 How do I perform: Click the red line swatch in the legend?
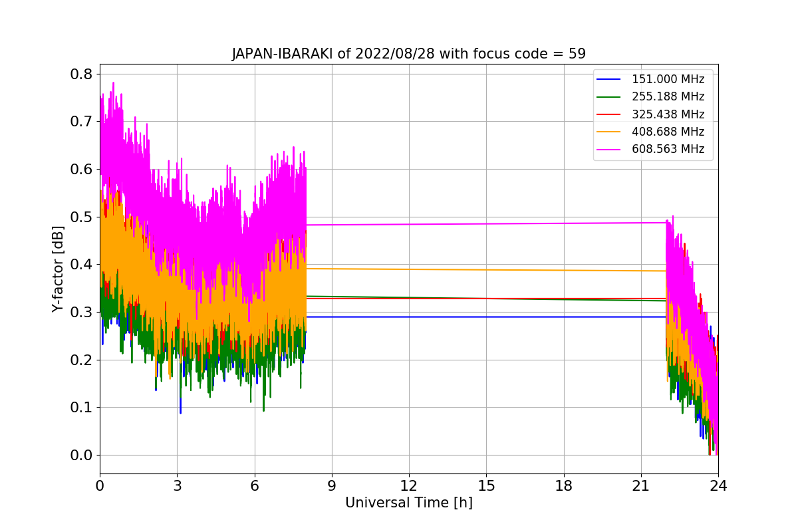(x=610, y=114)
